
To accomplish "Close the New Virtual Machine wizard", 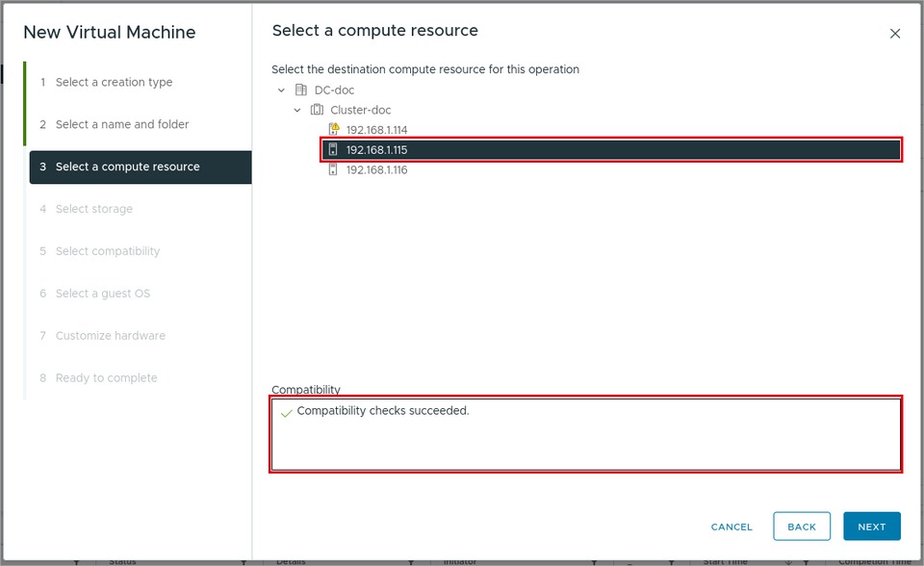I will click(x=895, y=34).
